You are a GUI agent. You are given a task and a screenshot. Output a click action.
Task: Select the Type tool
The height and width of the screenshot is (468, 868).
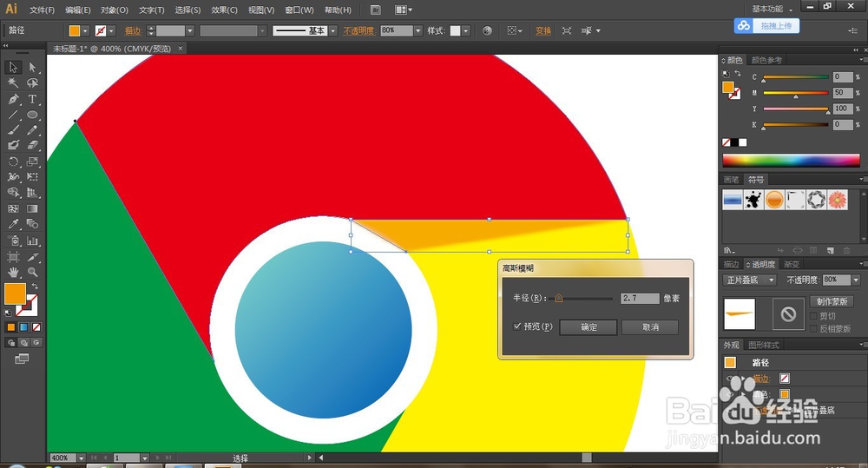[32, 99]
